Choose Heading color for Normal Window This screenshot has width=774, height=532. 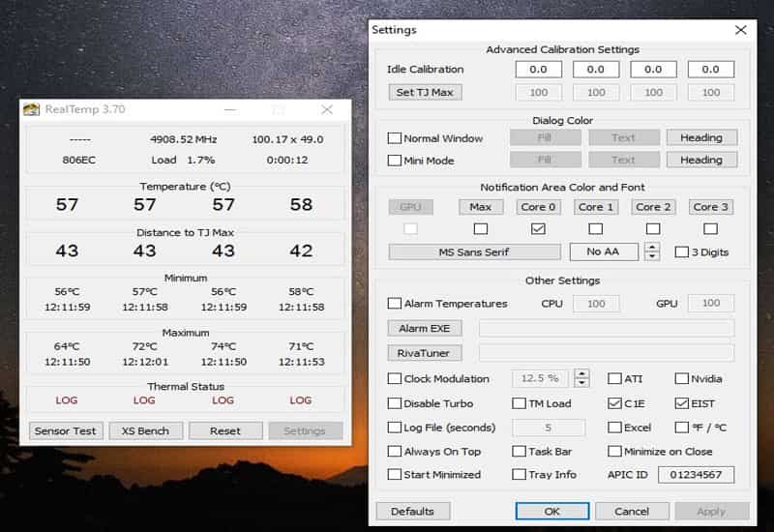click(701, 137)
